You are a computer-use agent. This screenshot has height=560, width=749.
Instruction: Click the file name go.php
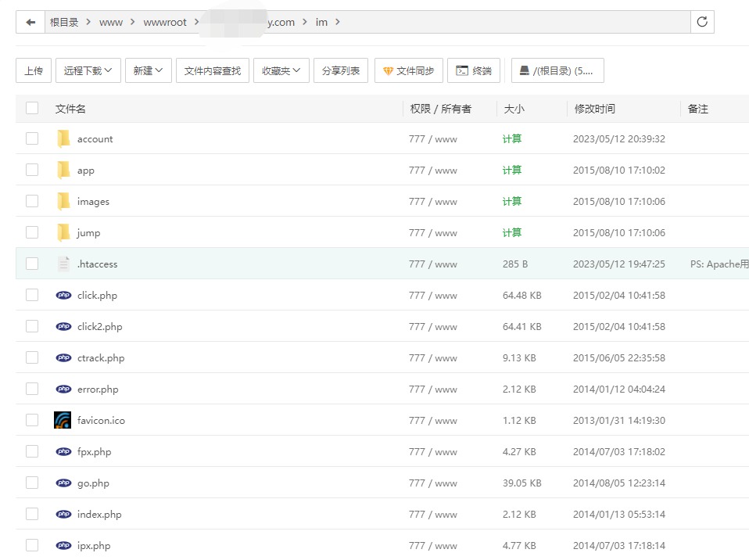click(93, 483)
